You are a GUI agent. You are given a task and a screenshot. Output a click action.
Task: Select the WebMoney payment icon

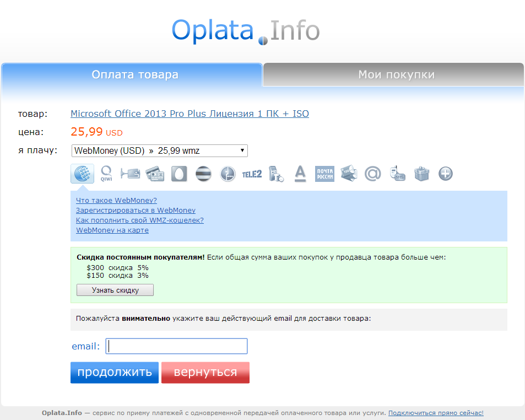tap(83, 174)
